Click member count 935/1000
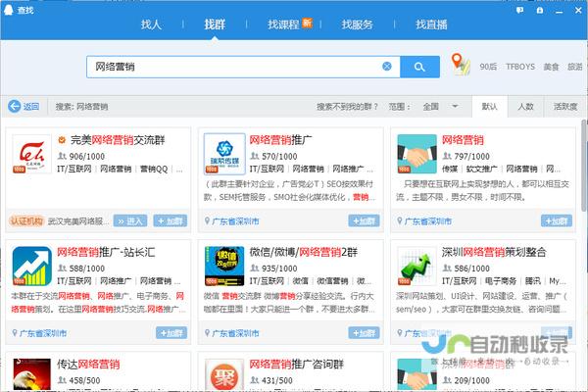The height and width of the screenshot is (392, 588). pos(279,269)
